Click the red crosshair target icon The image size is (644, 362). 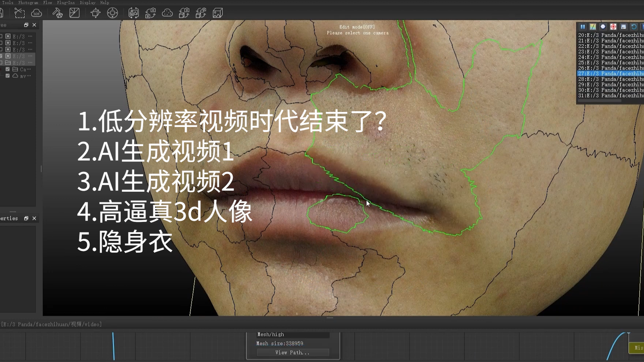(613, 27)
